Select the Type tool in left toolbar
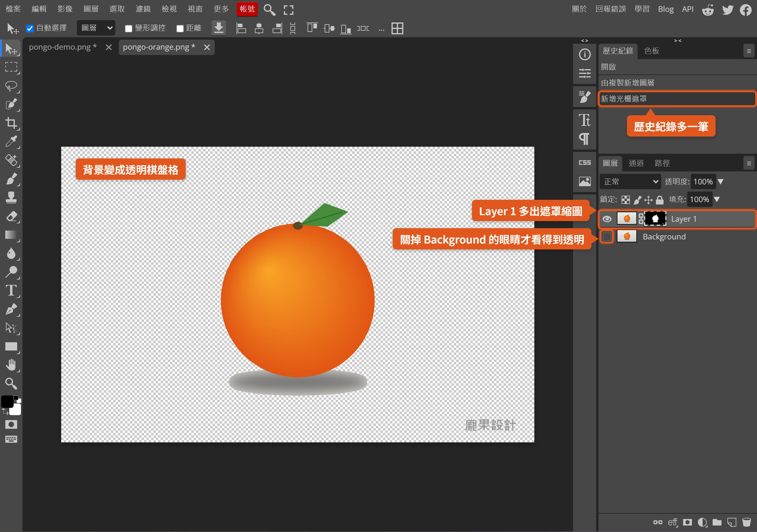757x532 pixels. [x=11, y=291]
